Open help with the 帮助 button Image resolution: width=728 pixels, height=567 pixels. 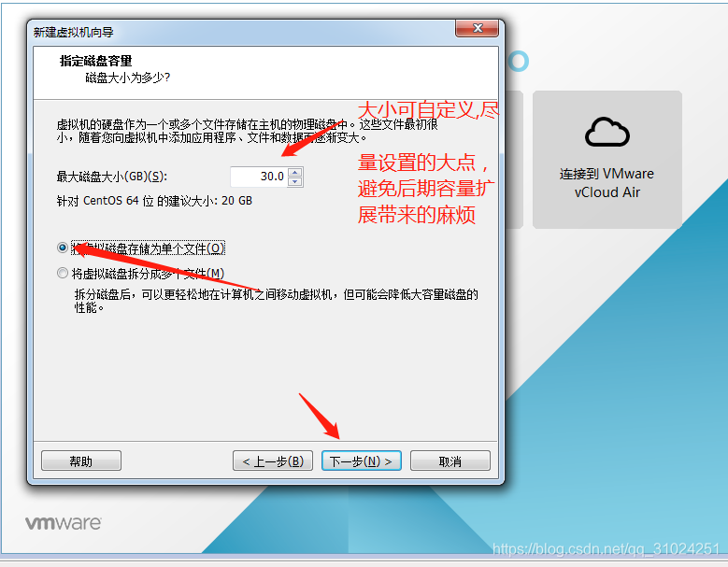click(81, 461)
